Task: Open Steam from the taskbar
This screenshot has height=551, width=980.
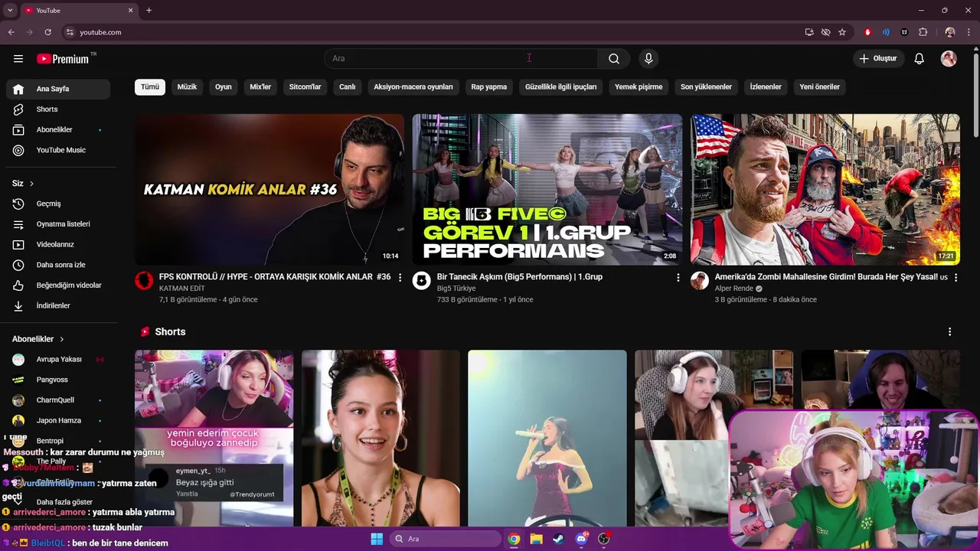Action: pyautogui.click(x=558, y=539)
